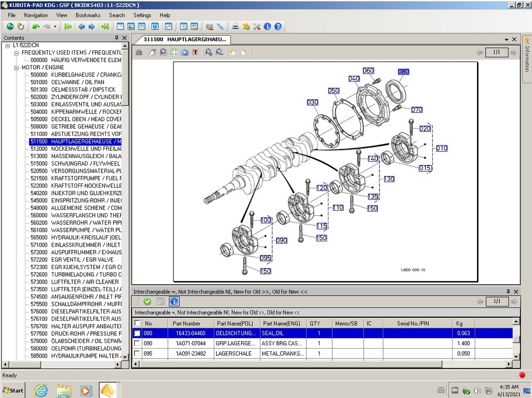Image resolution: width=532 pixels, height=398 pixels.
Task: Open the file explorer folder on taskbar
Action: [63, 390]
